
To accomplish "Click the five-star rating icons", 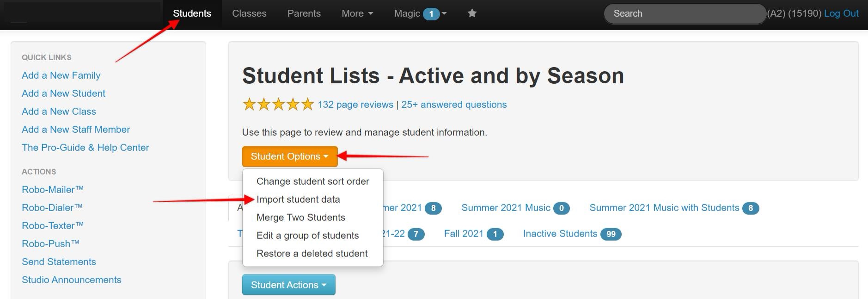I will tap(278, 105).
